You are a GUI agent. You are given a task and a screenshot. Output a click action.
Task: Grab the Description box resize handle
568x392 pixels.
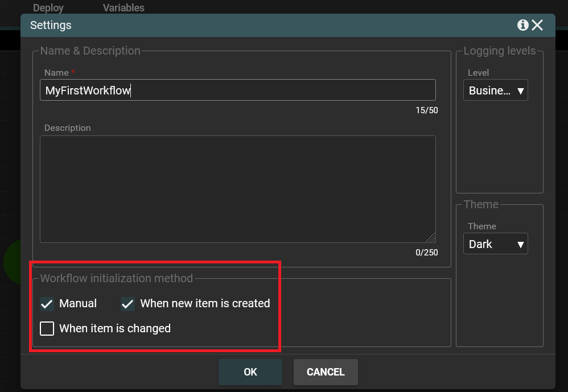pyautogui.click(x=430, y=237)
